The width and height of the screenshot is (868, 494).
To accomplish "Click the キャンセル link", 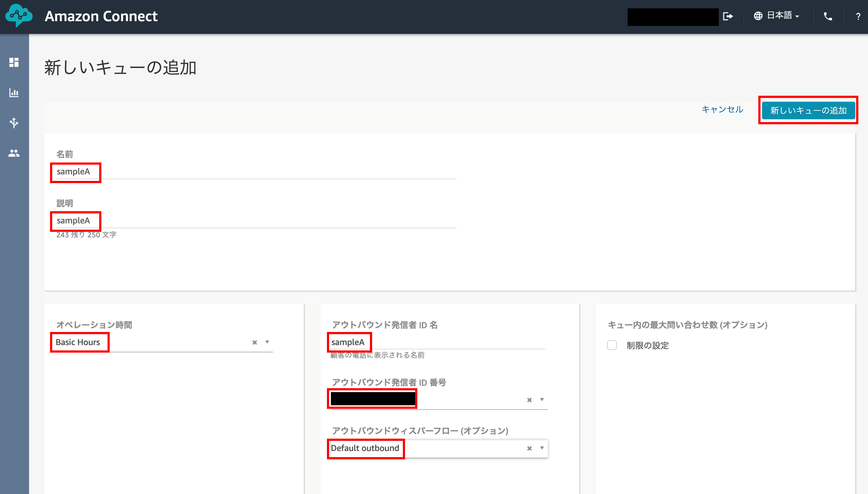I will 722,109.
